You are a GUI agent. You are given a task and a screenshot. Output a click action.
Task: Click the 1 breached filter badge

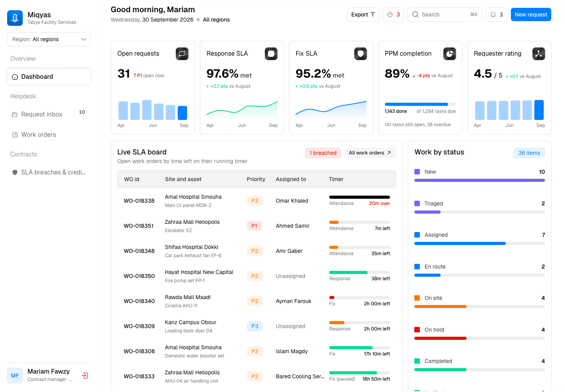click(x=323, y=153)
